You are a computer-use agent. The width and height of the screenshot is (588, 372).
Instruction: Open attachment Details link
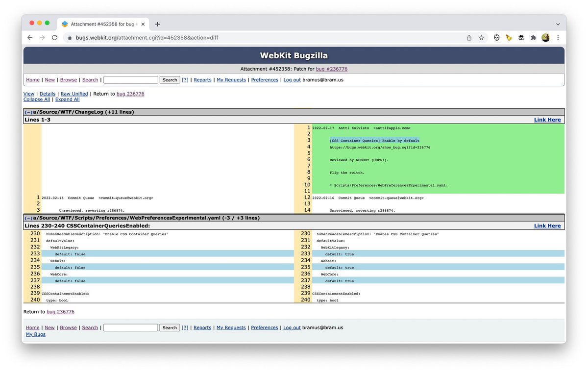(x=48, y=94)
